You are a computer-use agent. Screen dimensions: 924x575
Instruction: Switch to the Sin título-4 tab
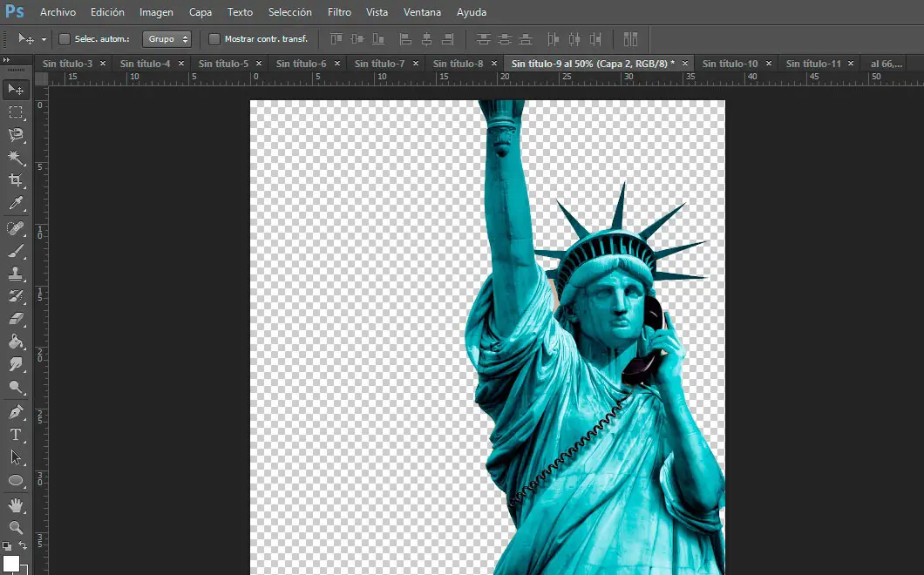click(145, 64)
